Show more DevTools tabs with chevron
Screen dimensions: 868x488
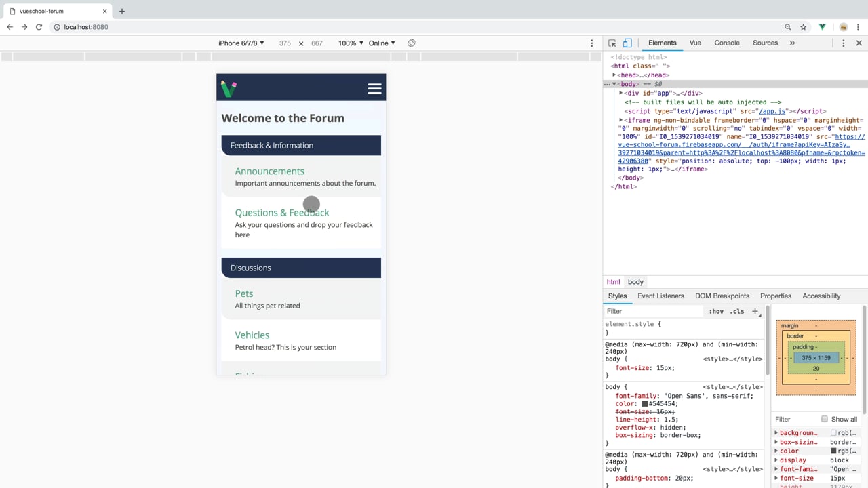tap(792, 43)
